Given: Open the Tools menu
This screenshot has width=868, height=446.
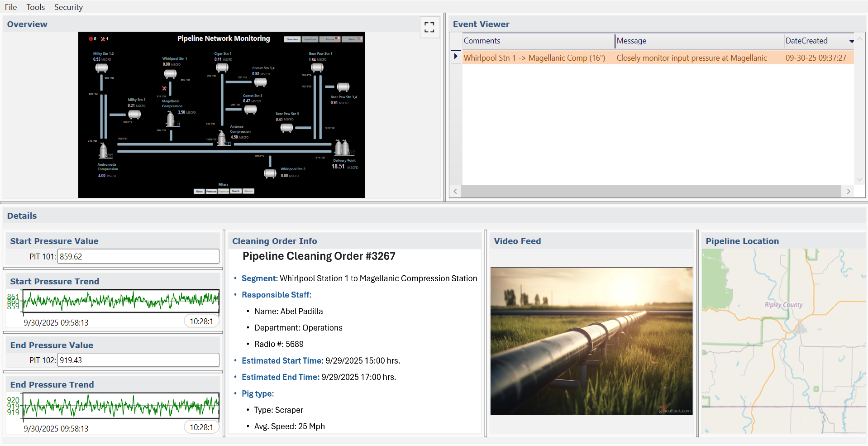Looking at the screenshot, I should point(35,7).
